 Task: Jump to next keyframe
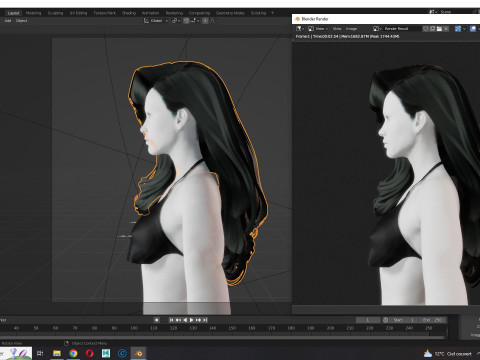pos(198,320)
